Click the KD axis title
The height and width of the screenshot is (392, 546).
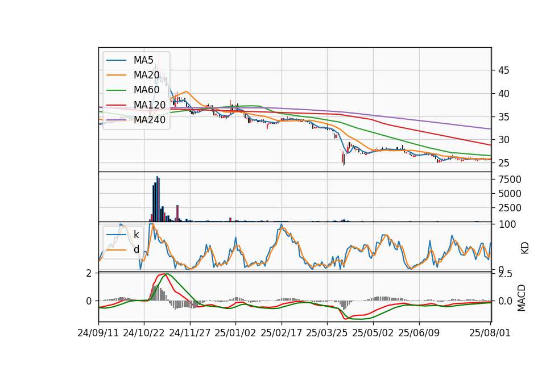[524, 248]
